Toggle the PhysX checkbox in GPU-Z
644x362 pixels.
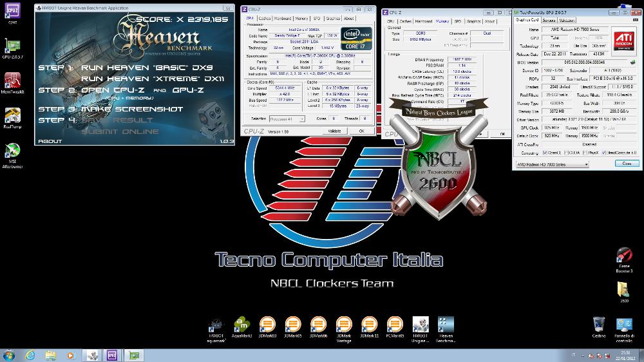[585, 153]
